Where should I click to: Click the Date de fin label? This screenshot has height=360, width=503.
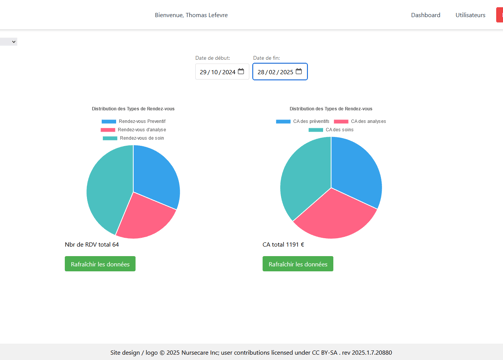(266, 58)
